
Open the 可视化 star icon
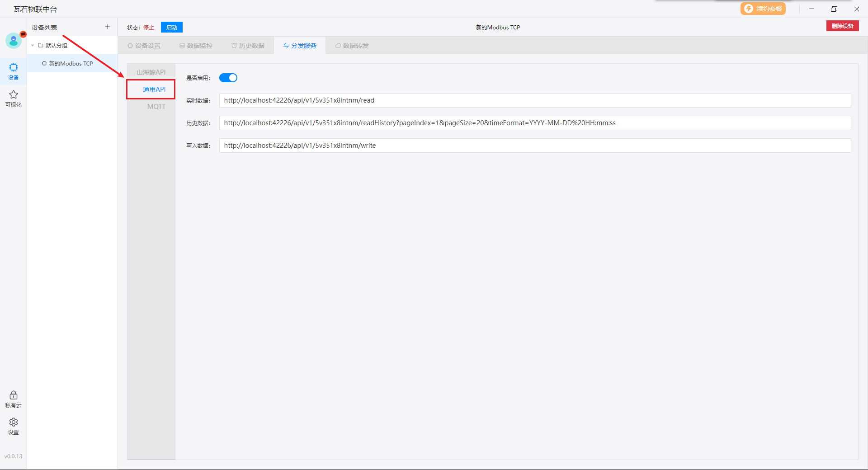tap(14, 95)
